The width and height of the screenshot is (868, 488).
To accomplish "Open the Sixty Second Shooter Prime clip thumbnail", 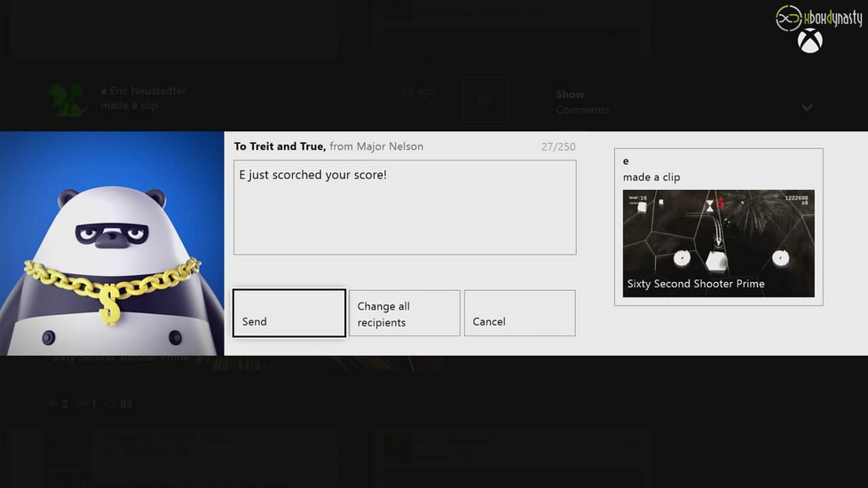I will coord(718,243).
